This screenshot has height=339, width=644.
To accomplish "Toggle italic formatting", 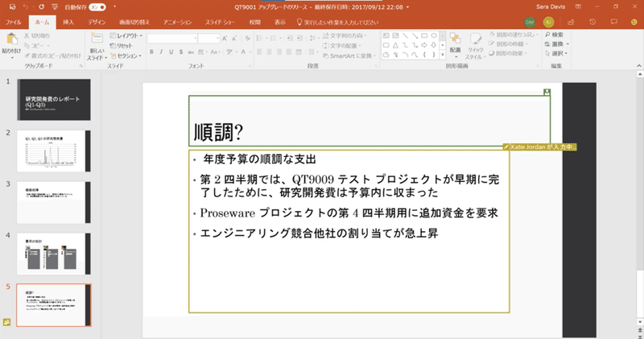I will coord(161,52).
